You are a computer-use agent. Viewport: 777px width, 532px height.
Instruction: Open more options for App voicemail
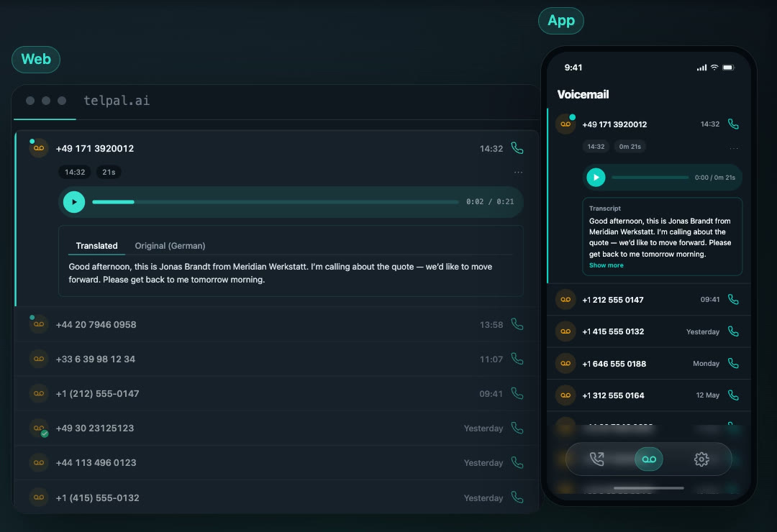[734, 148]
